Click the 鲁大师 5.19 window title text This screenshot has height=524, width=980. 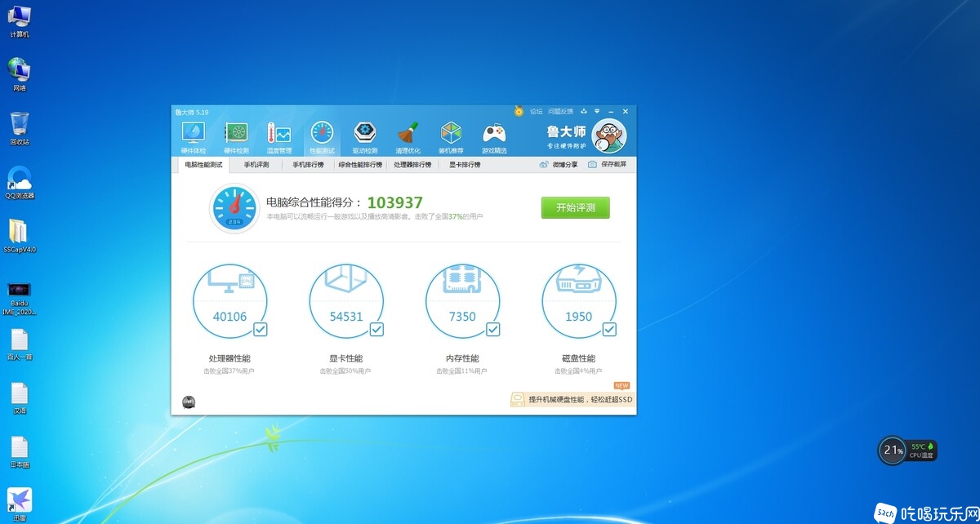(x=191, y=112)
